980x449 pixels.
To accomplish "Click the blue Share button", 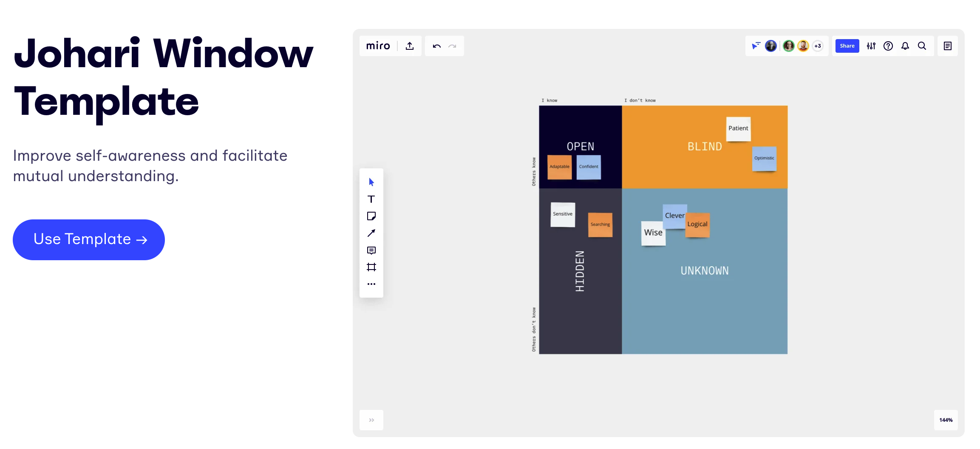I will 847,46.
